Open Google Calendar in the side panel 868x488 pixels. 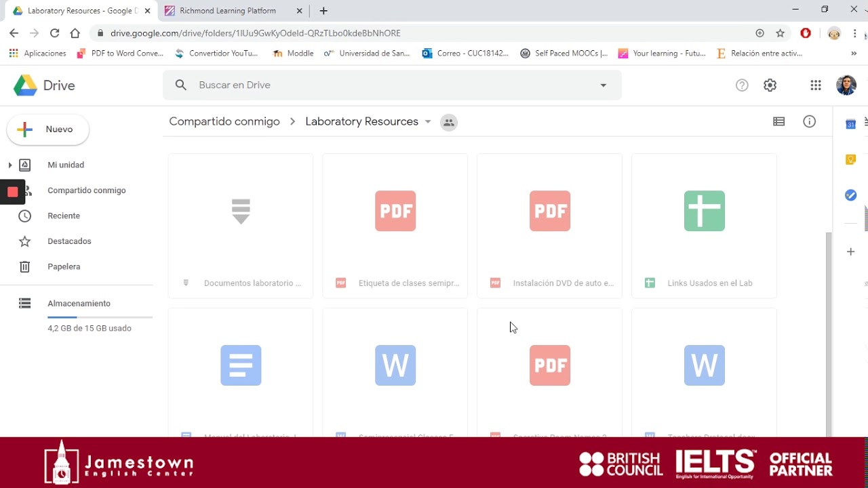coord(850,124)
